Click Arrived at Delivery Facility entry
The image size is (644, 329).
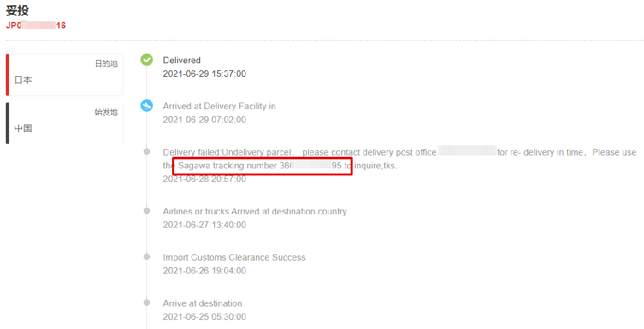click(x=219, y=106)
